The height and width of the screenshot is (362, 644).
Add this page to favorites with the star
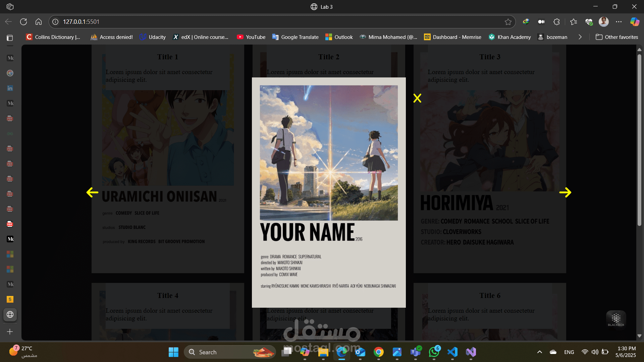coord(508,22)
